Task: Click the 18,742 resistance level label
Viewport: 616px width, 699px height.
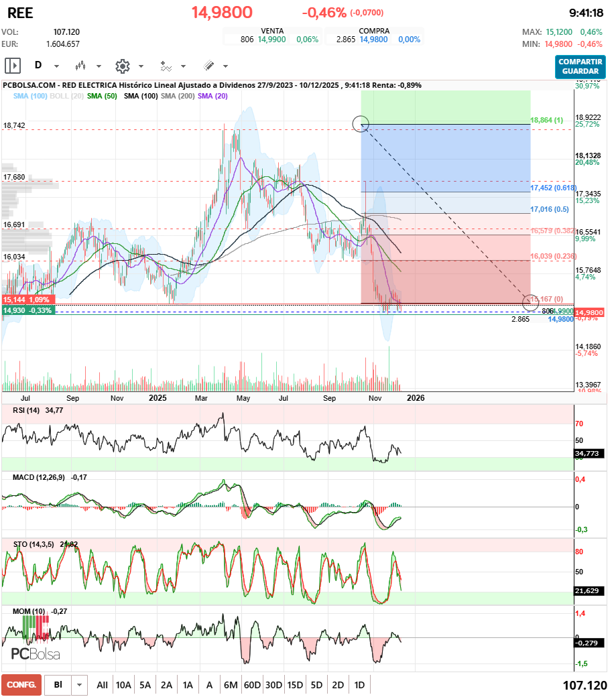Action: click(x=14, y=125)
